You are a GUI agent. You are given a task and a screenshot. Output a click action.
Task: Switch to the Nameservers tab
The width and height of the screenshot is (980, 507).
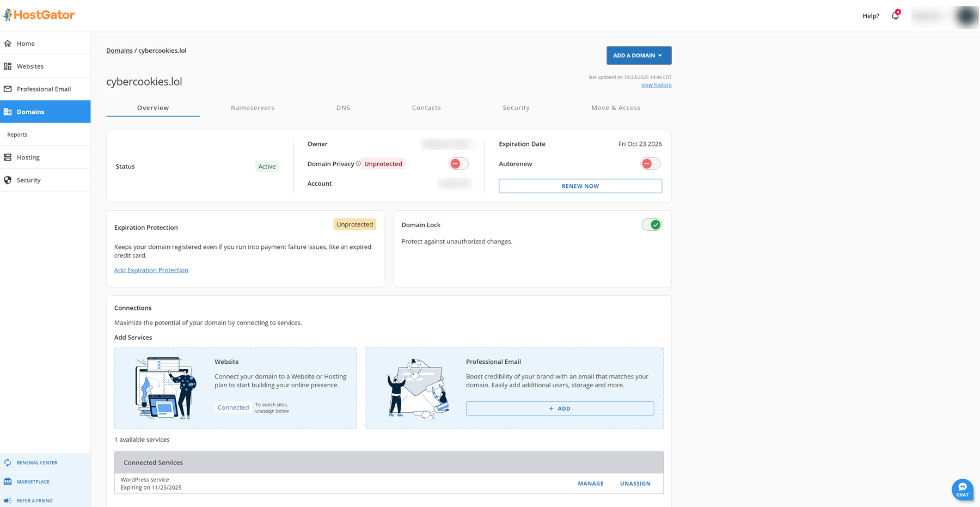click(x=252, y=108)
